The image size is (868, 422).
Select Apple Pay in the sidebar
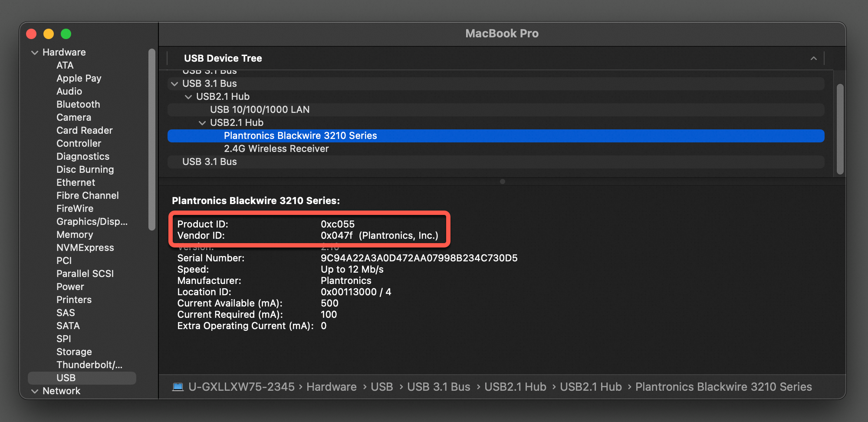click(79, 78)
